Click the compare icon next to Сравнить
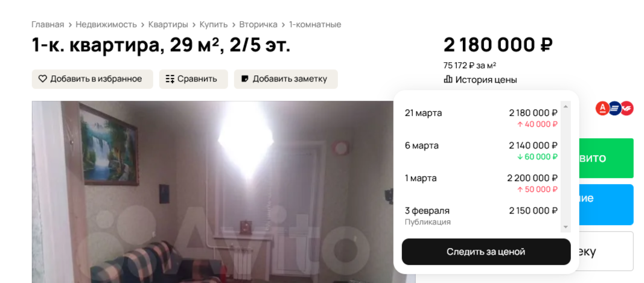The width and height of the screenshot is (644, 283). click(170, 79)
